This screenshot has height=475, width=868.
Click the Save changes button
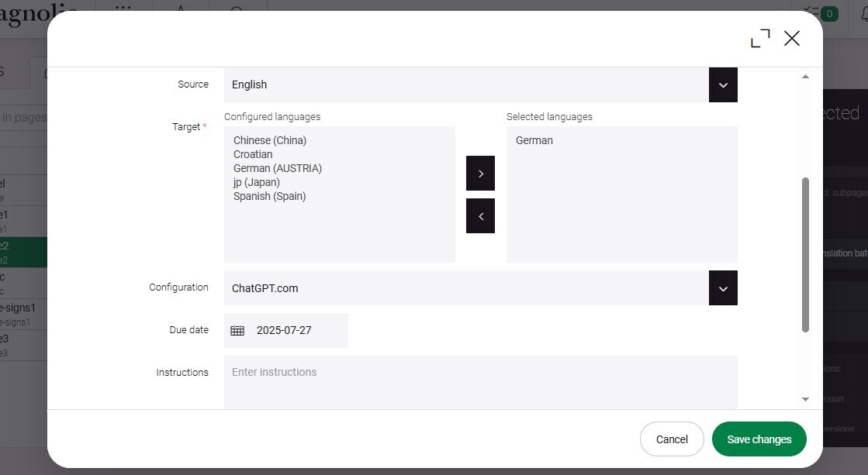pyautogui.click(x=759, y=439)
